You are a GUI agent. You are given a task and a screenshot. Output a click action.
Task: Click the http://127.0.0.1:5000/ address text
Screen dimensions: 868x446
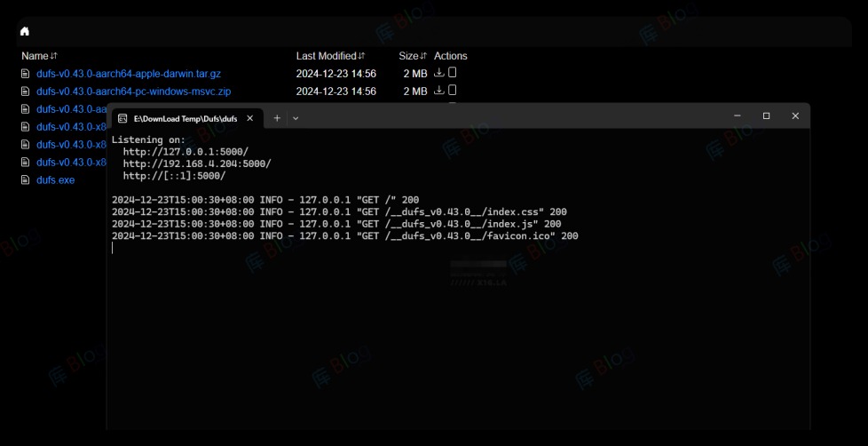[186, 152]
